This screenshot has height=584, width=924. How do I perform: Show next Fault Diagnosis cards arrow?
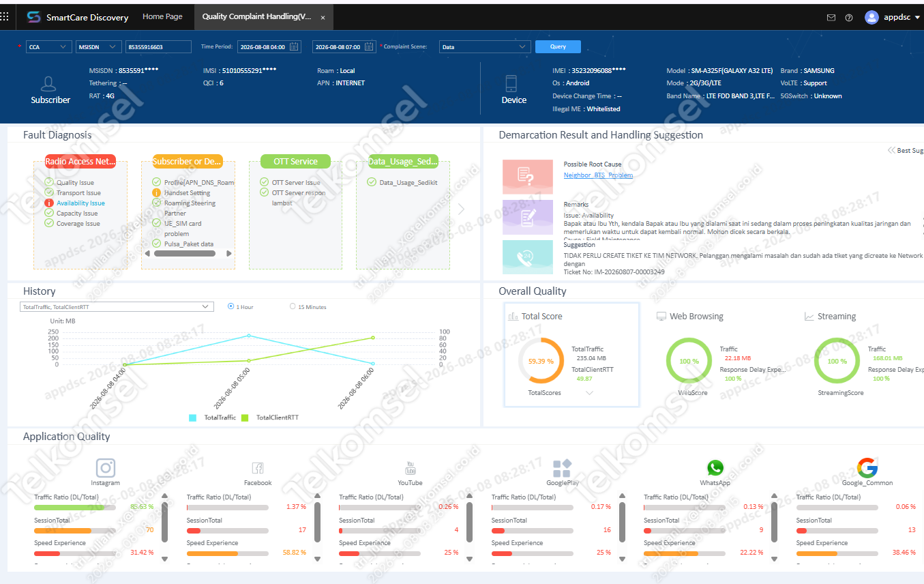pos(462,209)
